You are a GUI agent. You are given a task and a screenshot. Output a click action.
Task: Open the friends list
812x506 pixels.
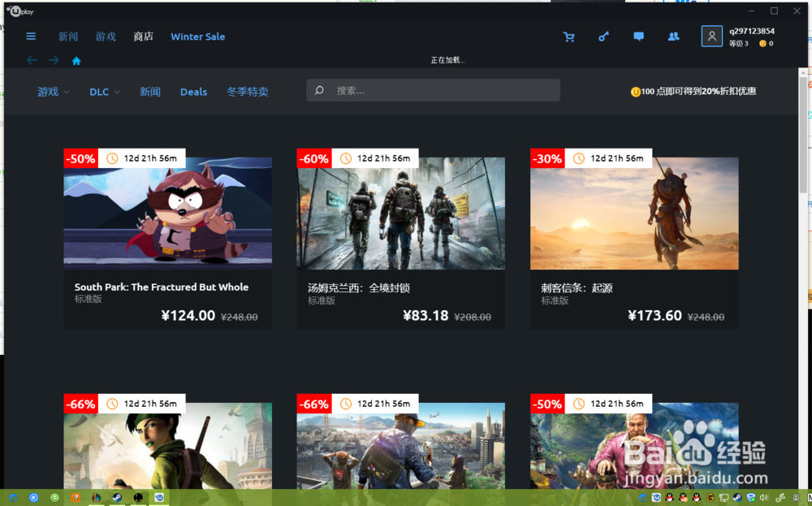(x=672, y=37)
